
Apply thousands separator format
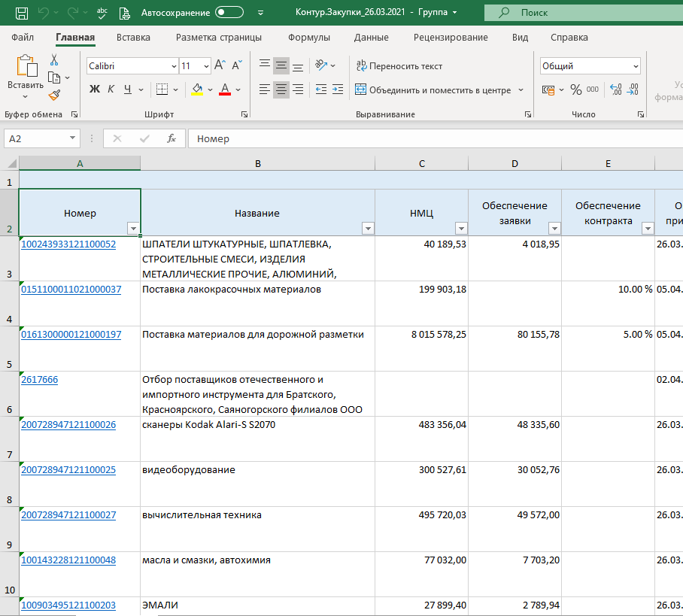pyautogui.click(x=593, y=90)
